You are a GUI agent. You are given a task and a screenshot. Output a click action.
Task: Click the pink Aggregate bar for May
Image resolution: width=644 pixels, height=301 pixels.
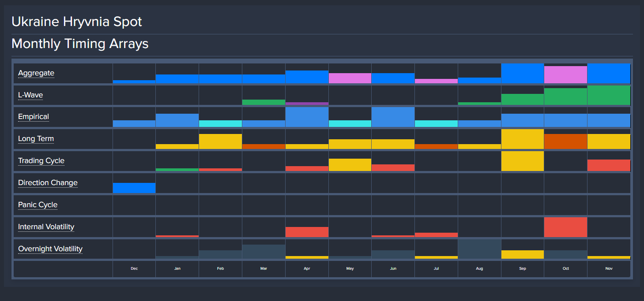350,78
